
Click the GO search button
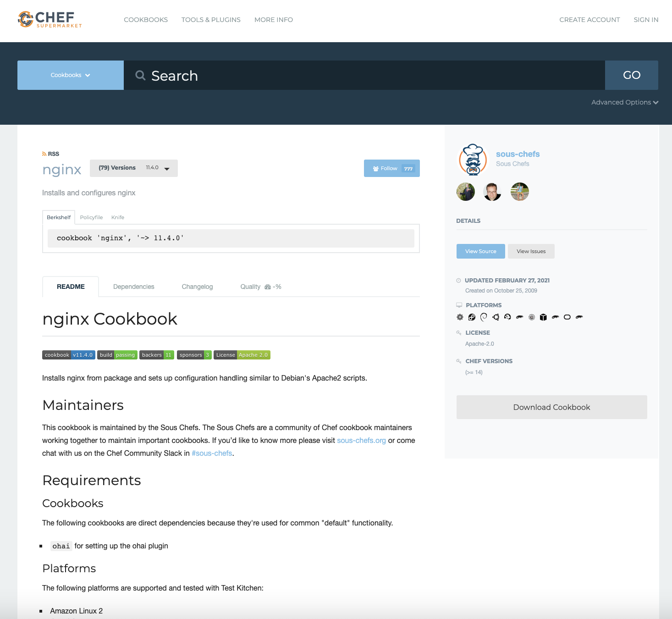[x=632, y=75]
